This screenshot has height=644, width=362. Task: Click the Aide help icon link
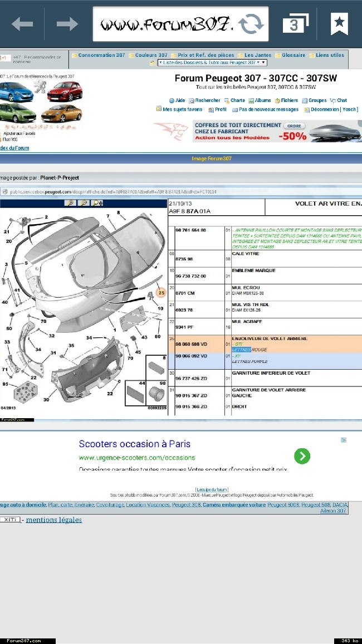[177, 100]
